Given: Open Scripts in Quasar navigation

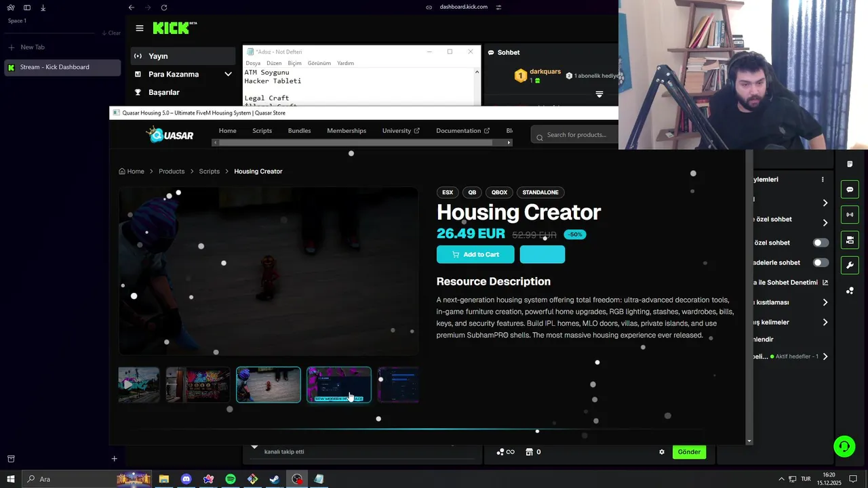Looking at the screenshot, I should (262, 131).
